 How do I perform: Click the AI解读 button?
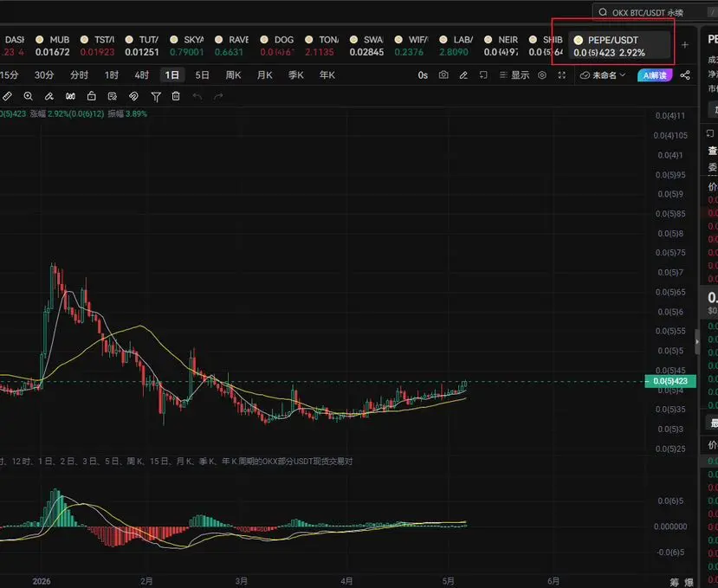(655, 75)
